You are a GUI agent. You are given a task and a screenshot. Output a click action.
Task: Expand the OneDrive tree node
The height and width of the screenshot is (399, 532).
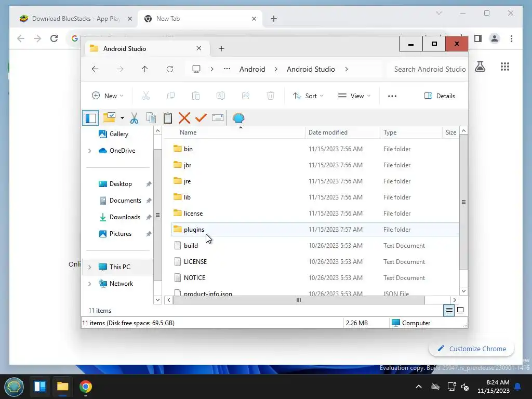click(x=89, y=151)
